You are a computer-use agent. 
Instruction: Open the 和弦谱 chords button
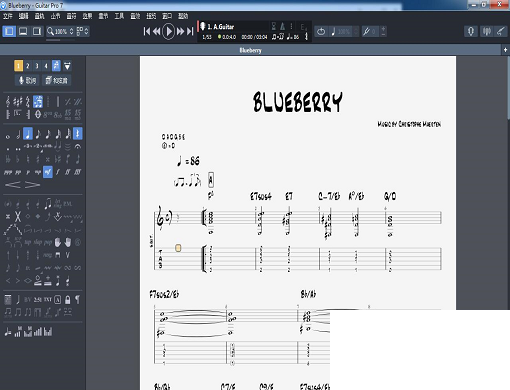(57, 80)
